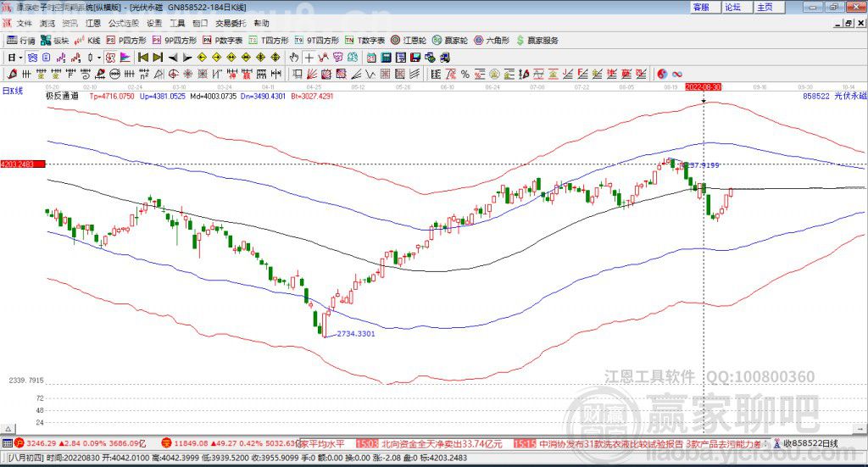Open the calculator tool icon
Image resolution: width=868 pixels, height=467 pixels.
(386, 58)
